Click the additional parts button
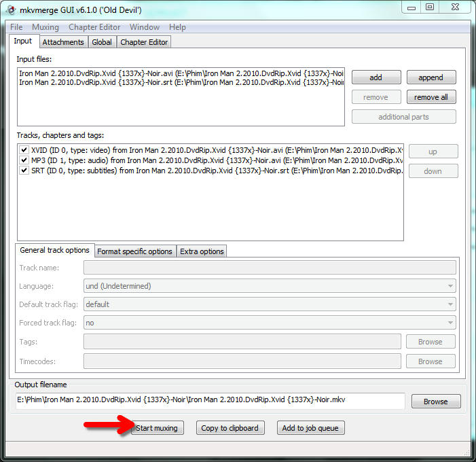Viewport: 476px width, 462px height. (404, 117)
